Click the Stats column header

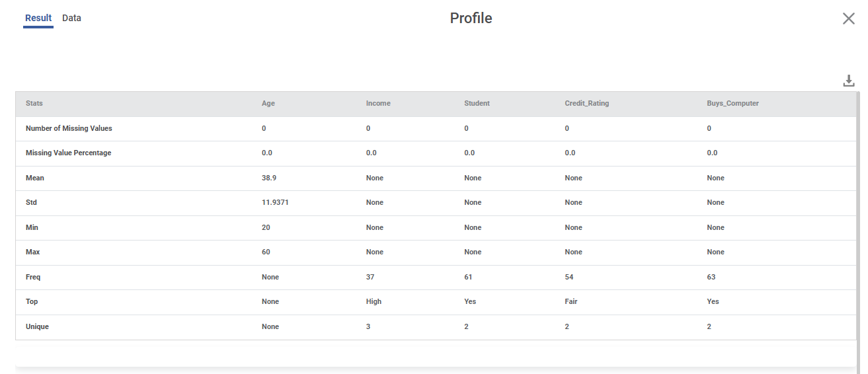pos(34,104)
